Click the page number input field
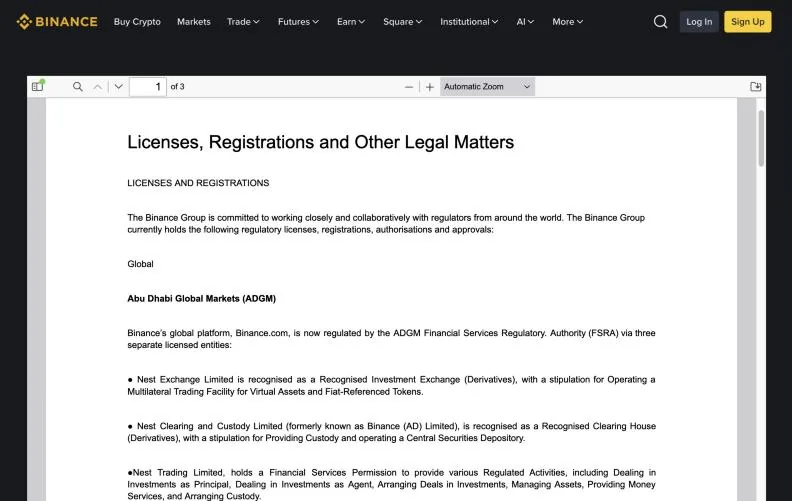The height and width of the screenshot is (501, 792). coord(147,87)
